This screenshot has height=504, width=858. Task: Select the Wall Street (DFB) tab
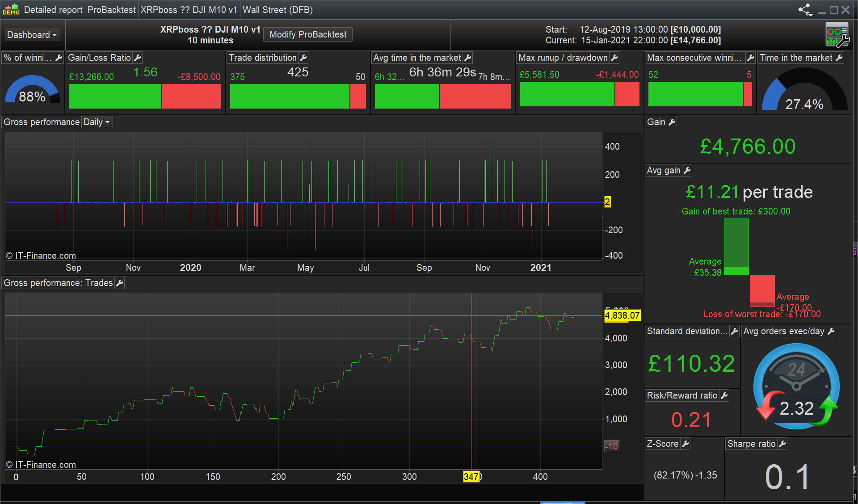click(x=278, y=10)
